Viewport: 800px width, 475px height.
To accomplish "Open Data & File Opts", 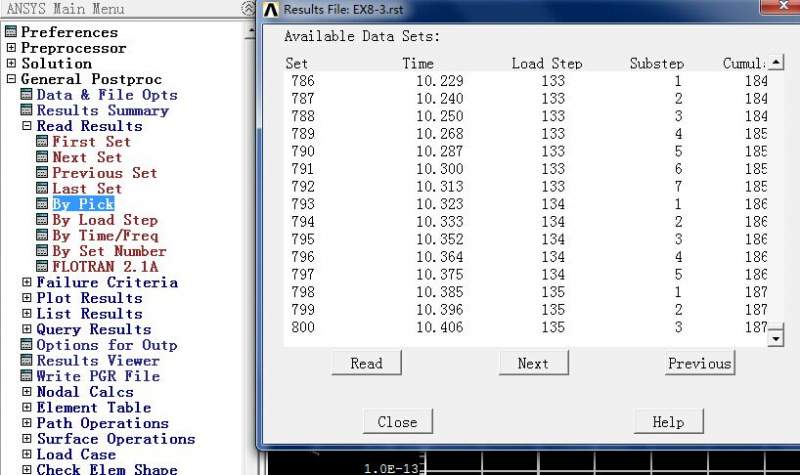I will click(x=107, y=95).
